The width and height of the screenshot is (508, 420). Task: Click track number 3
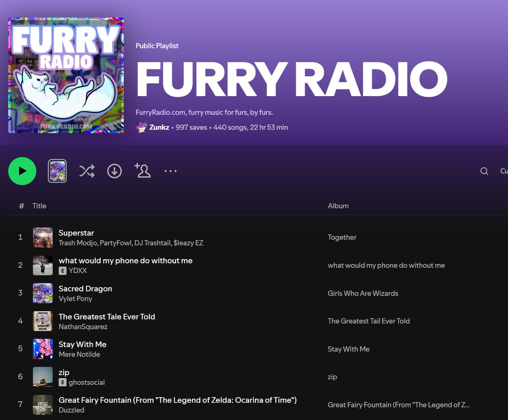point(20,293)
